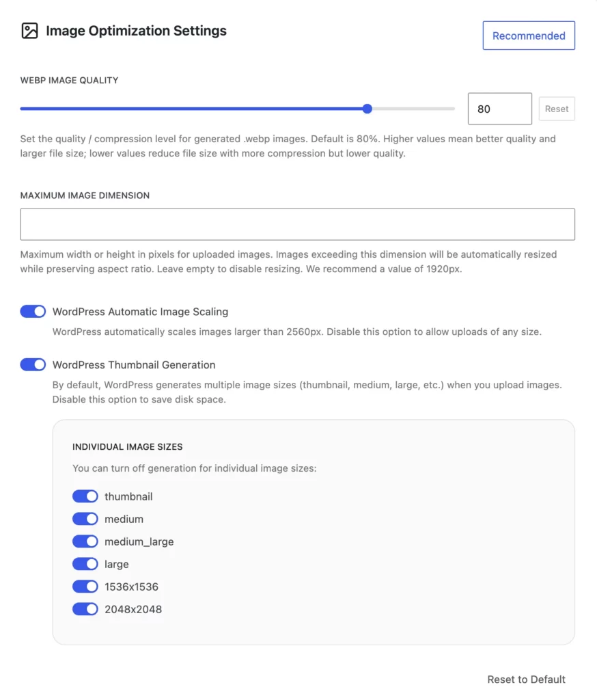
Task: Disable the medium image size switch
Action: pos(85,519)
